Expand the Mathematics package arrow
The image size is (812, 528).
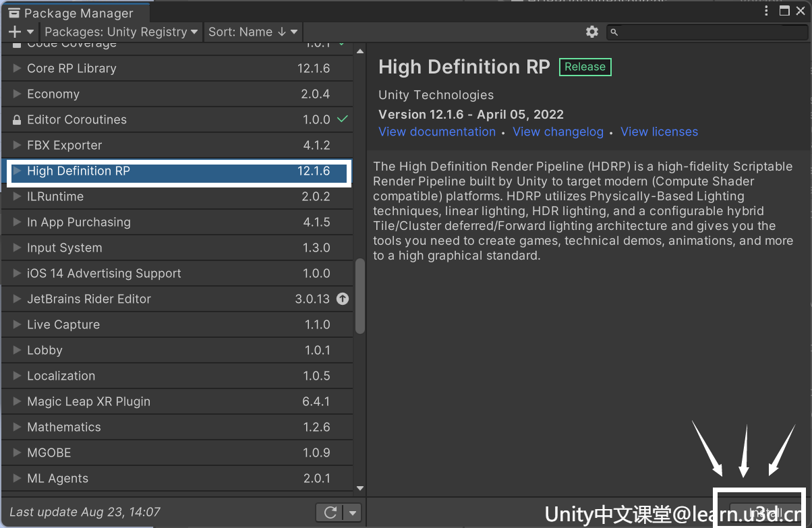point(17,427)
